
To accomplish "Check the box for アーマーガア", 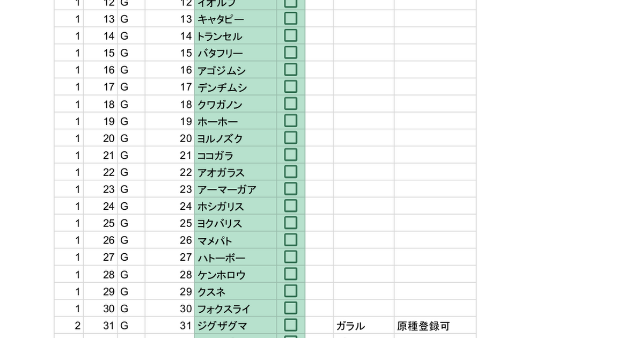I will pyautogui.click(x=290, y=189).
